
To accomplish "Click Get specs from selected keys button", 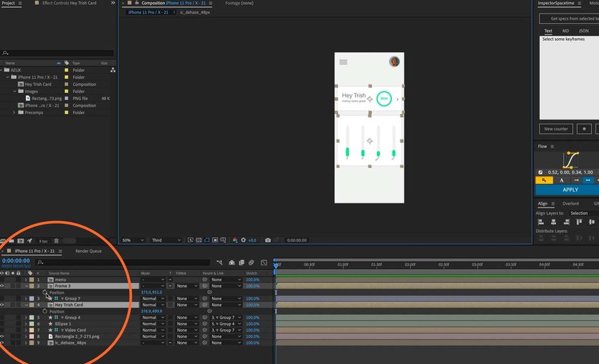I will pyautogui.click(x=569, y=18).
